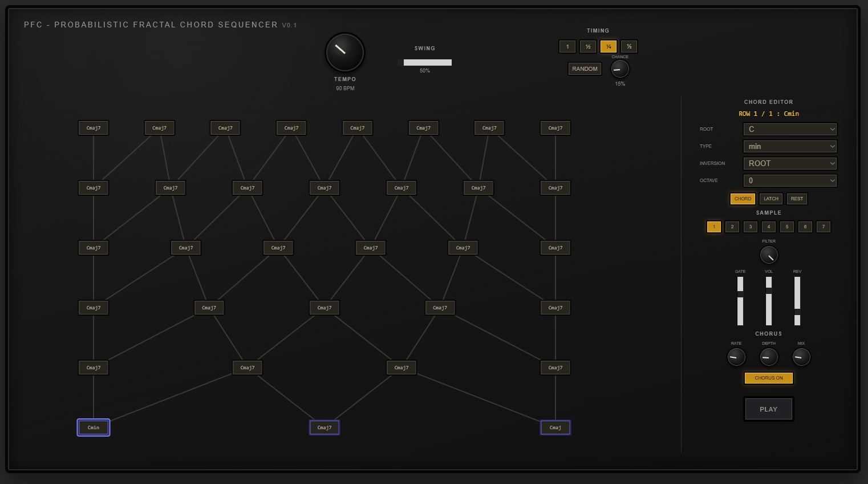868x484 pixels.
Task: Click the 'CHORD EDITOR' heading
Action: pos(769,102)
